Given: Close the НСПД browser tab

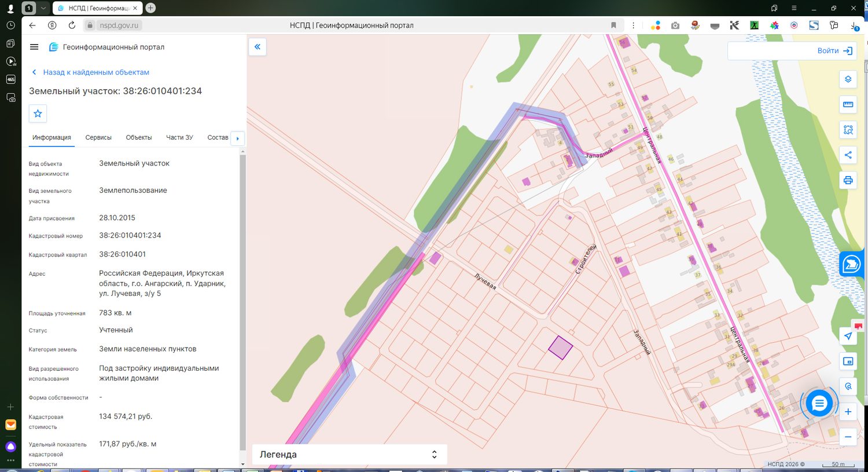Looking at the screenshot, I should pyautogui.click(x=135, y=8).
